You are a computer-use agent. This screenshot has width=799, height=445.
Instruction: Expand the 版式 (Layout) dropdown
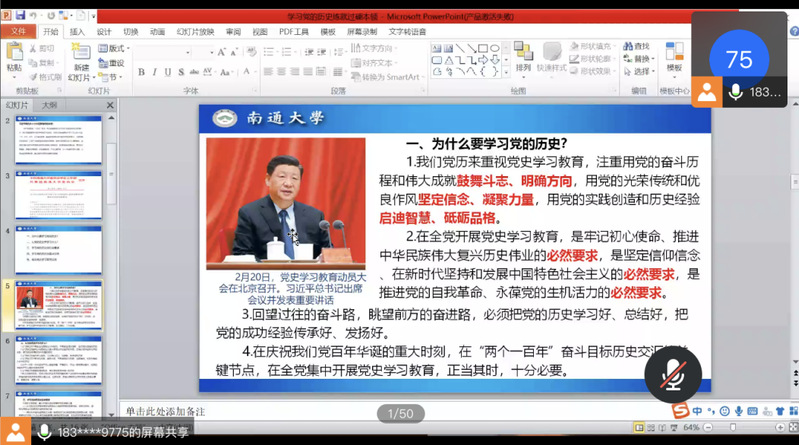[x=115, y=48]
